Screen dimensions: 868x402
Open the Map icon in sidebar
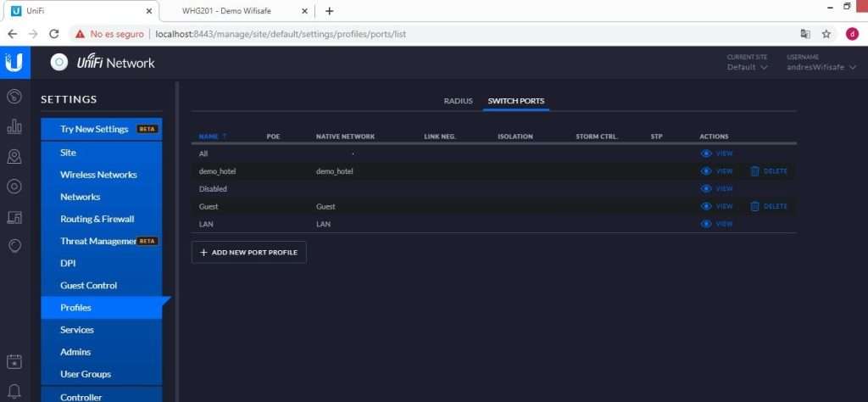(14, 157)
